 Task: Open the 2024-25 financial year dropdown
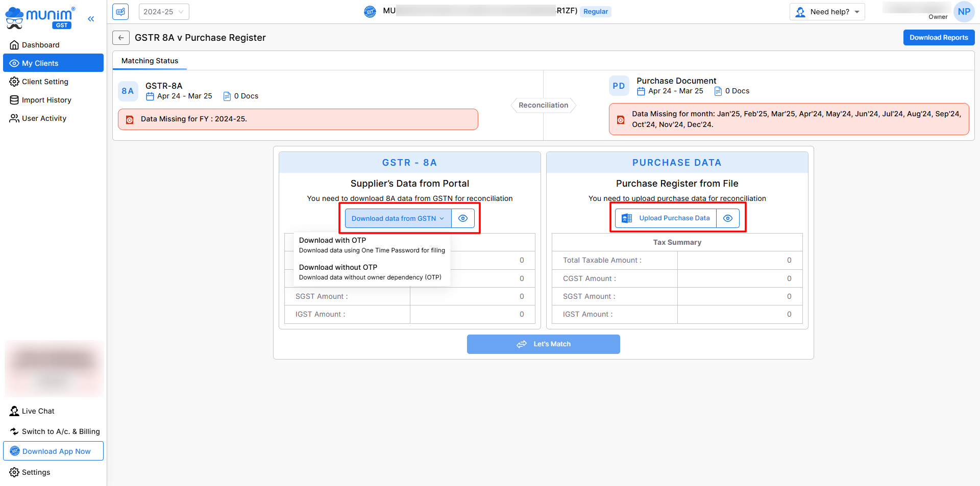coord(163,12)
